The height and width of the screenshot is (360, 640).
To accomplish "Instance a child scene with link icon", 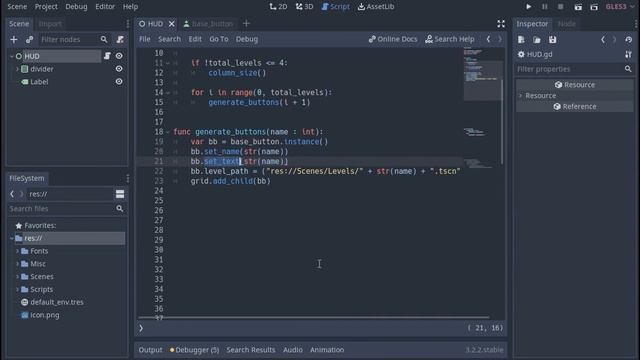I will (29, 40).
